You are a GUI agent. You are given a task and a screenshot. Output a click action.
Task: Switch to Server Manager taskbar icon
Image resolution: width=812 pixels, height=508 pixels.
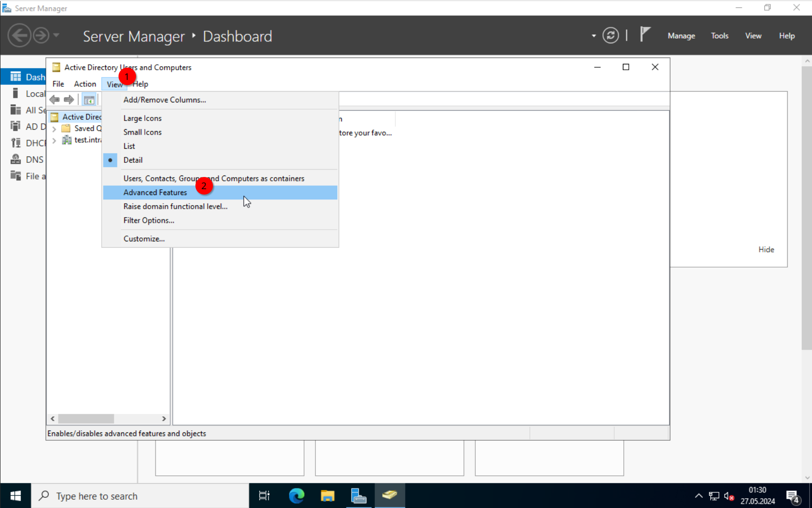(x=359, y=496)
